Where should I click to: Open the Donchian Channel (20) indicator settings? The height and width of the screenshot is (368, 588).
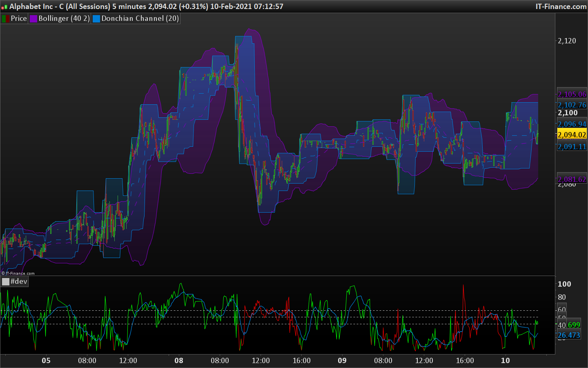tap(140, 18)
